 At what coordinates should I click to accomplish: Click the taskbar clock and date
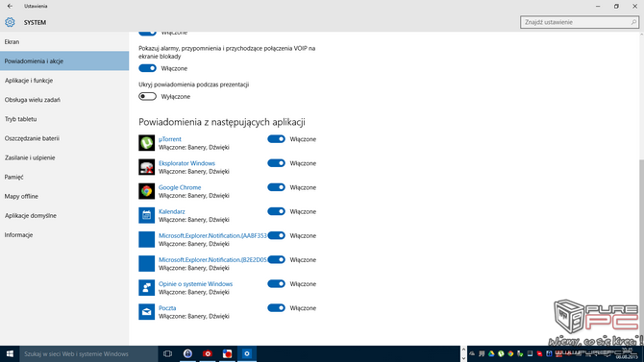click(x=627, y=353)
